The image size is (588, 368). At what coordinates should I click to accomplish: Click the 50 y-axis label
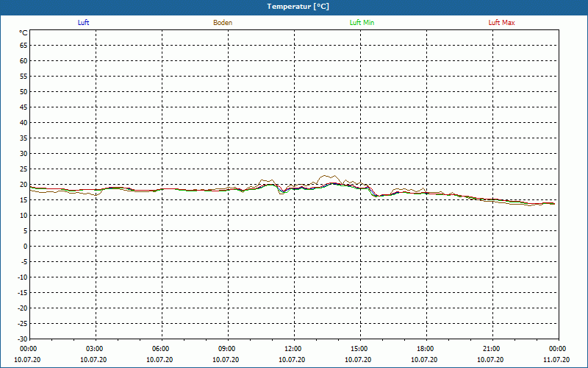[x=24, y=91]
